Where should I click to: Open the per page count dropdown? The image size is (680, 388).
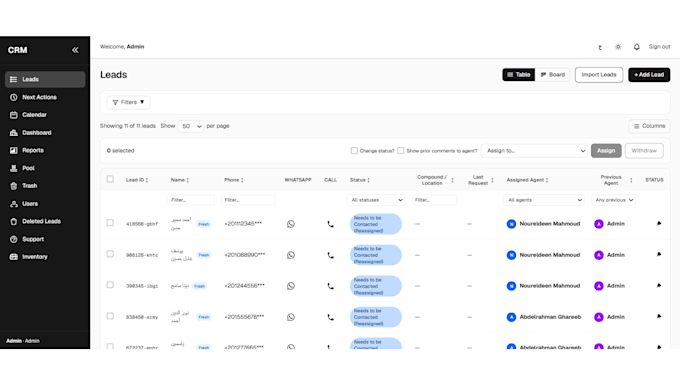point(190,126)
